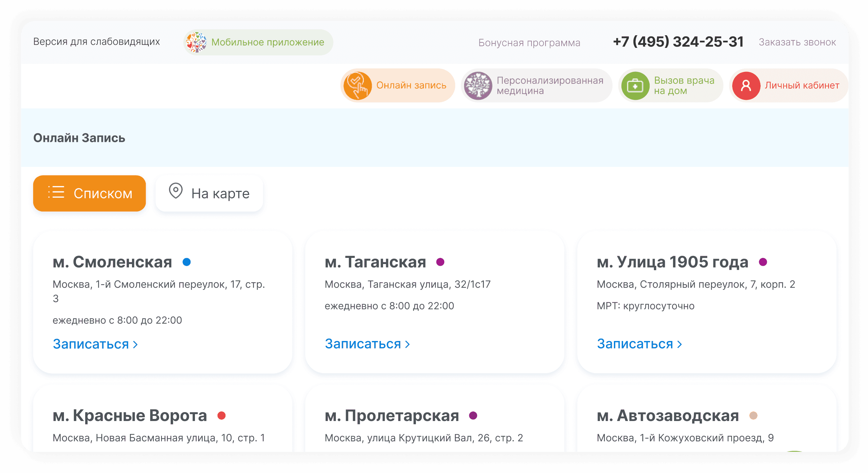Click the map pin icon
The height and width of the screenshot is (473, 868).
[x=176, y=190]
